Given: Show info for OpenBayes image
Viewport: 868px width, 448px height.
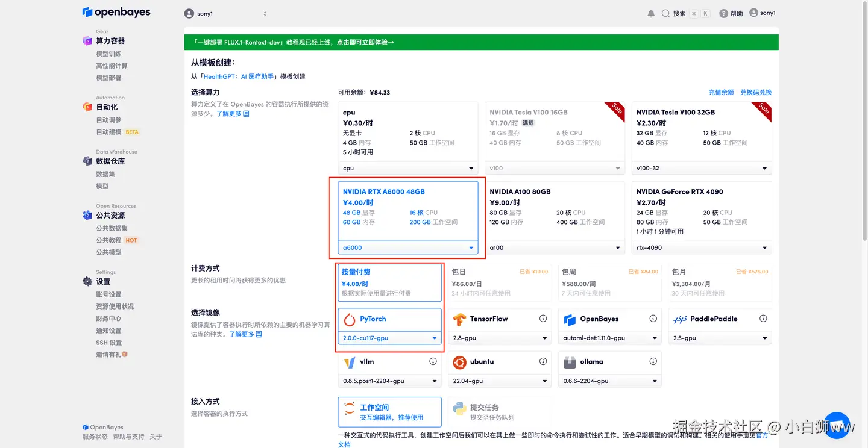Looking at the screenshot, I should pyautogui.click(x=653, y=319).
